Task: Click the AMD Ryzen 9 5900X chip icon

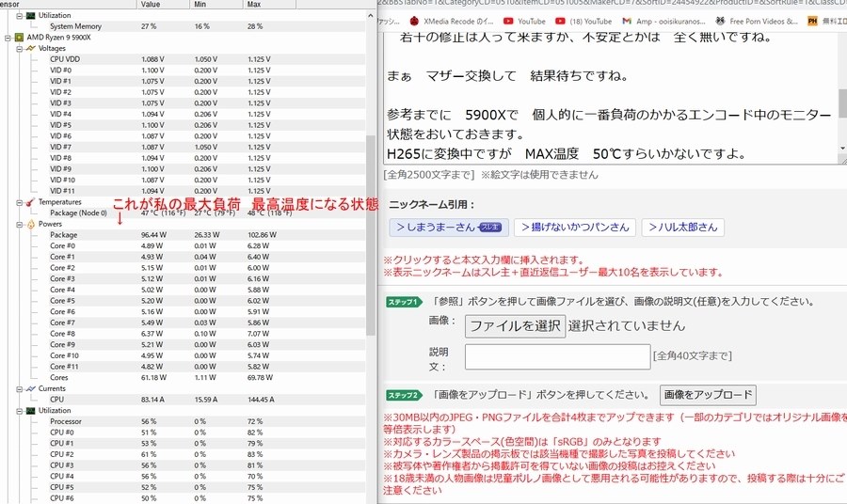Action: (19, 38)
